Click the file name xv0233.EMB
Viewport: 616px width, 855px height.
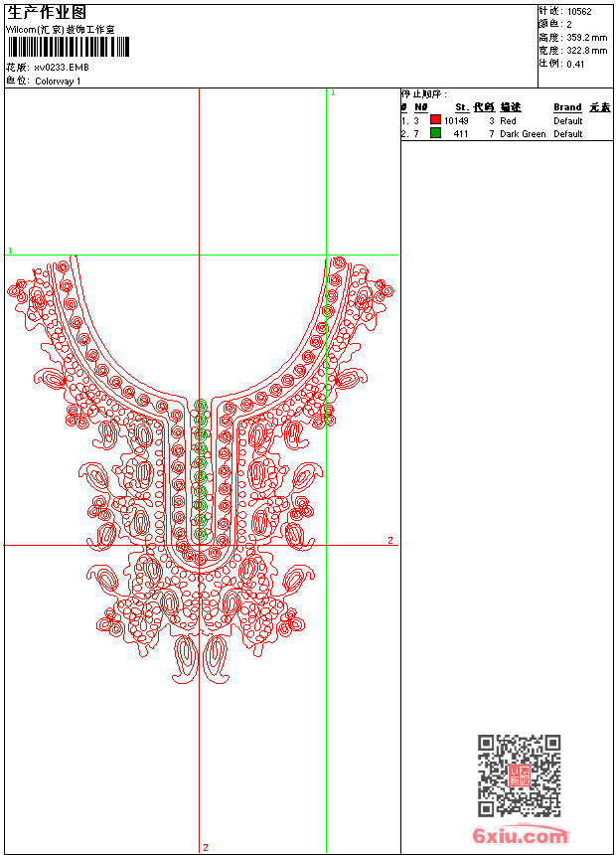(x=61, y=68)
